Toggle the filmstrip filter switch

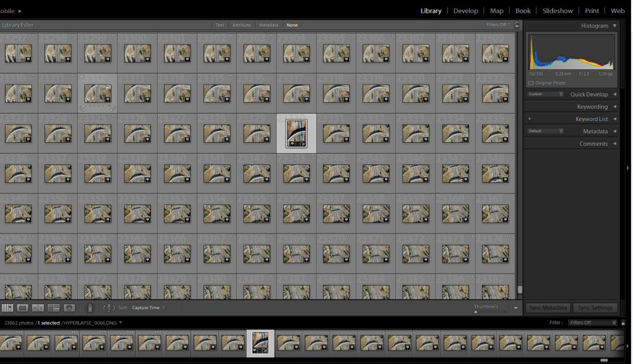point(623,323)
